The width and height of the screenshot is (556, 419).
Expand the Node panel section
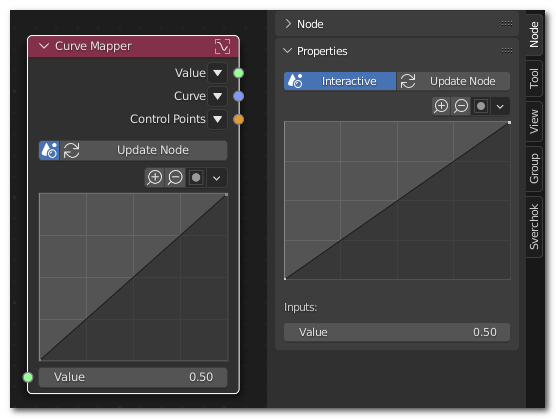pos(288,24)
